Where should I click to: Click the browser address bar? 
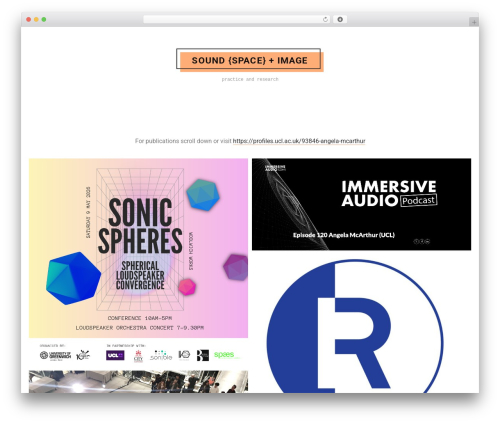coord(237,19)
